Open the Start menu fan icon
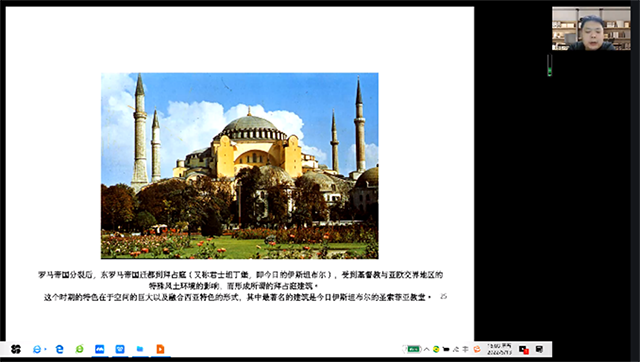 [x=16, y=349]
